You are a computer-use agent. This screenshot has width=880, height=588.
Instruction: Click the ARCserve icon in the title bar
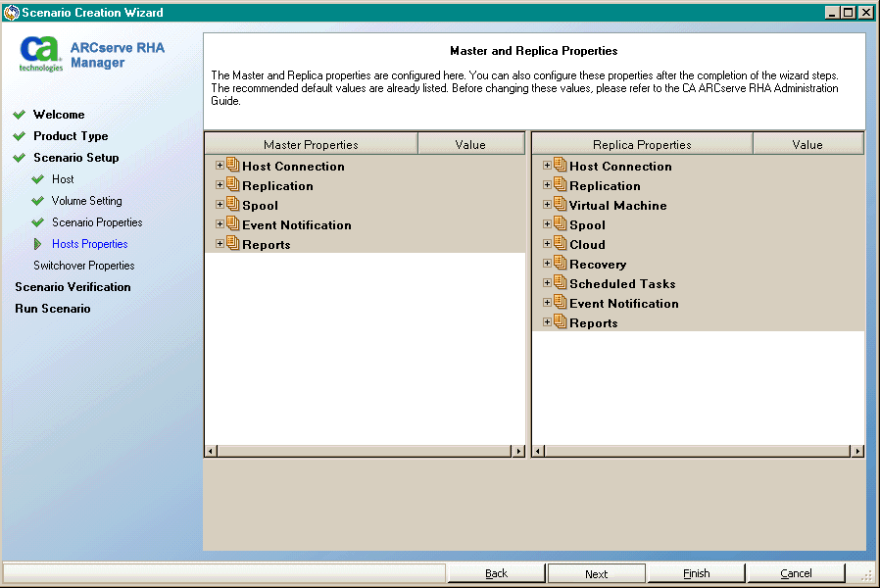click(x=10, y=12)
